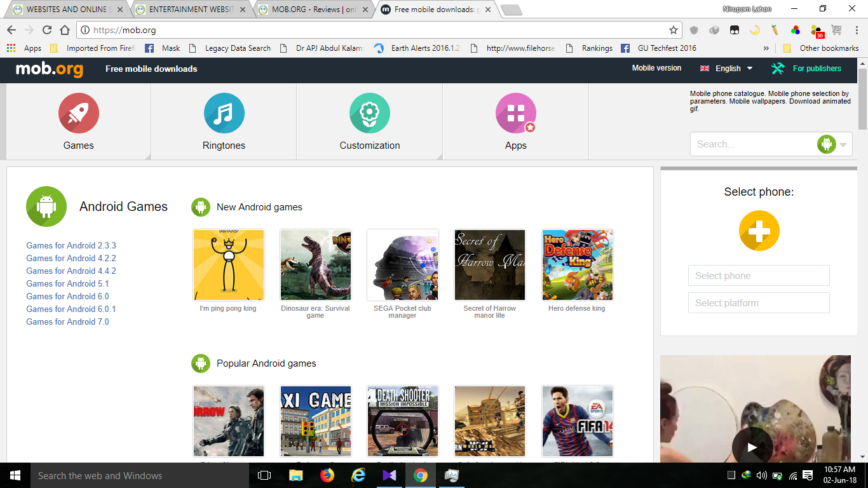Open SEGA Pocket club manager thumbnail

(x=403, y=265)
